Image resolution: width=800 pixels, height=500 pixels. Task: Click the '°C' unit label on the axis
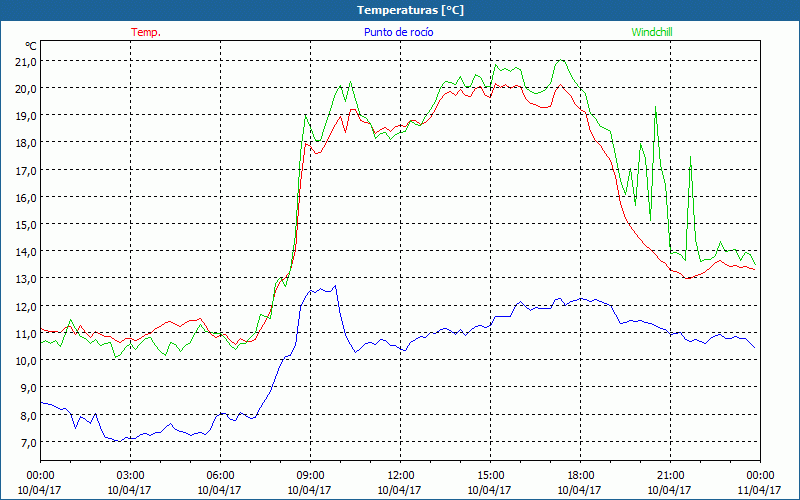[x=31, y=46]
